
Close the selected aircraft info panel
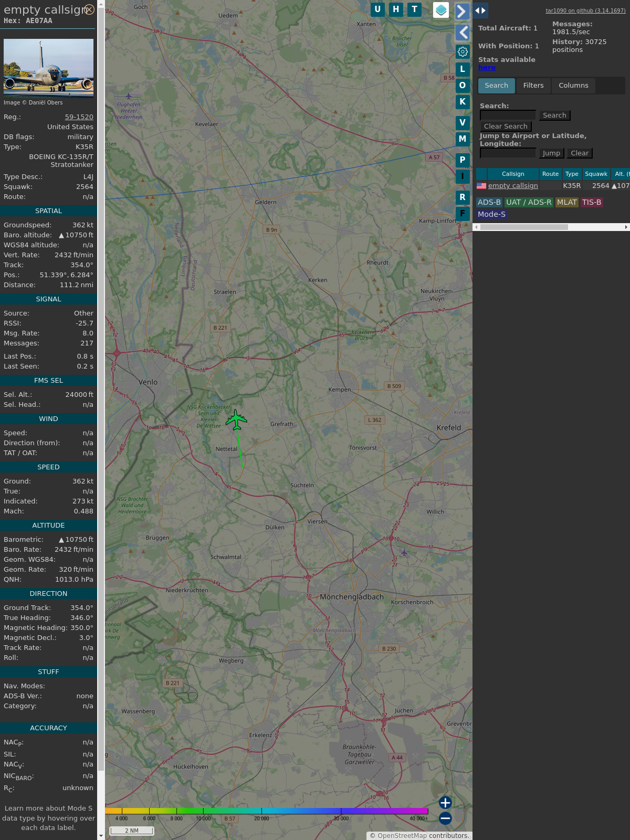point(90,9)
